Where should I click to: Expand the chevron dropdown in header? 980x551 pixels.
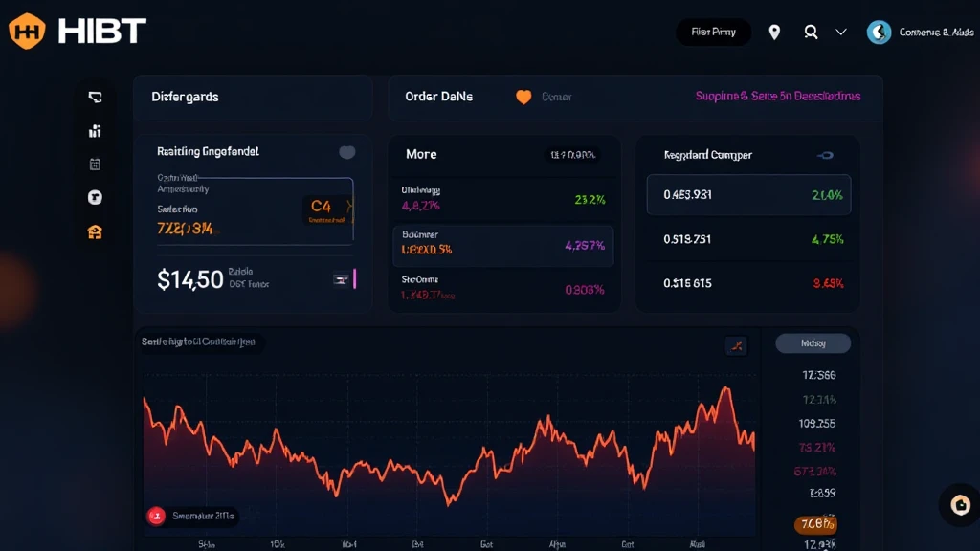pyautogui.click(x=841, y=33)
